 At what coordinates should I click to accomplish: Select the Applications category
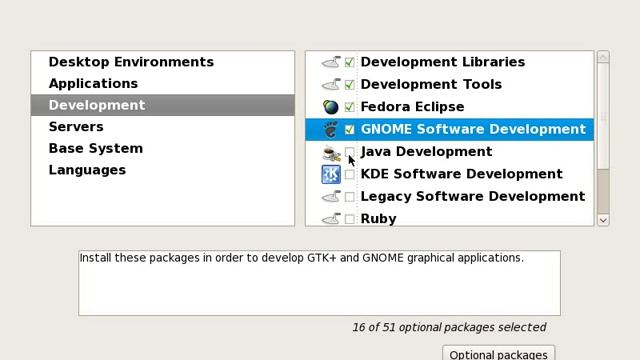click(162, 84)
